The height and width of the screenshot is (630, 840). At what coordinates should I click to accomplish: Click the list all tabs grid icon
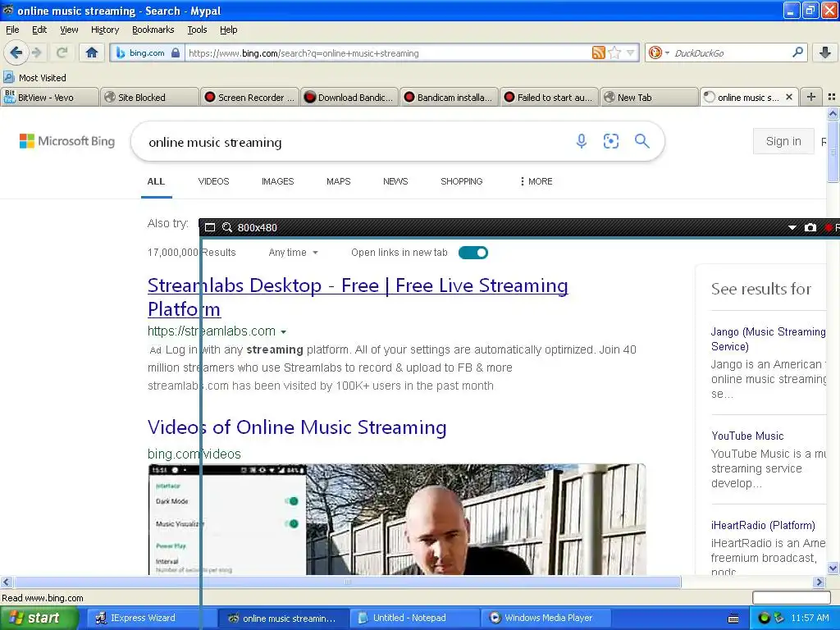coord(832,97)
